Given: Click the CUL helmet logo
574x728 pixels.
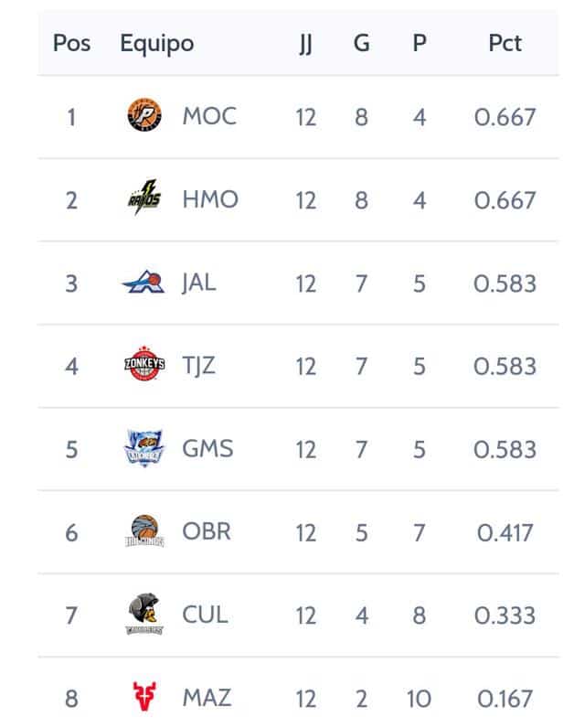Looking at the screenshot, I should 144,614.
